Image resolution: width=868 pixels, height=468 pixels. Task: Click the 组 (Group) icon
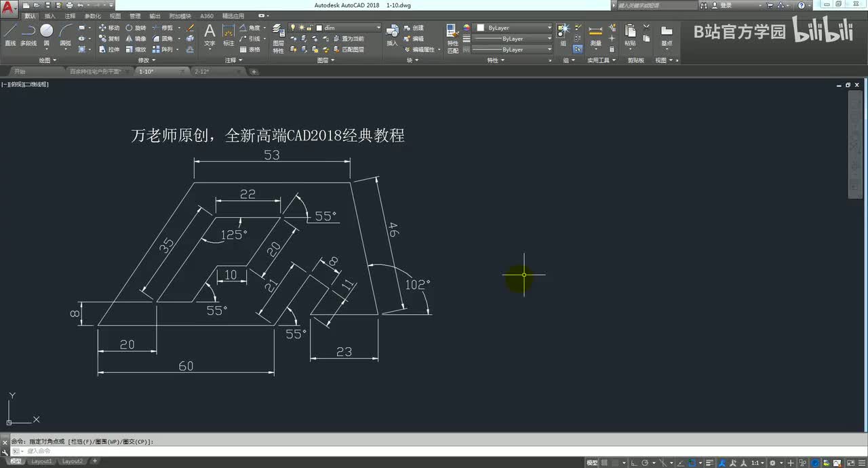(564, 35)
